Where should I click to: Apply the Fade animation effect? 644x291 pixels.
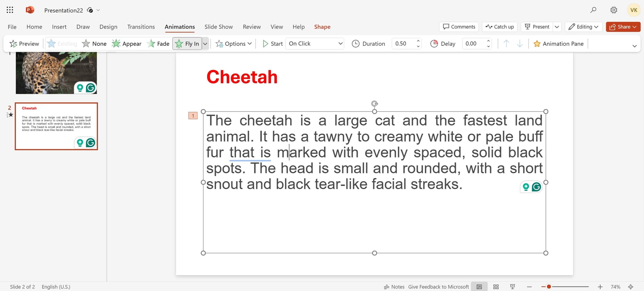[x=158, y=44]
